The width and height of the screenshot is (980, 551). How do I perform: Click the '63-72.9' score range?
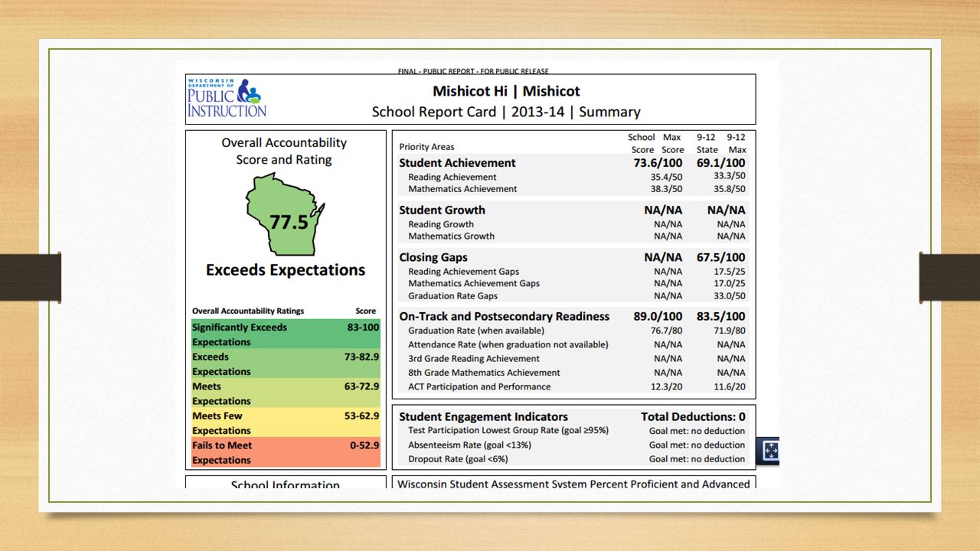click(362, 386)
